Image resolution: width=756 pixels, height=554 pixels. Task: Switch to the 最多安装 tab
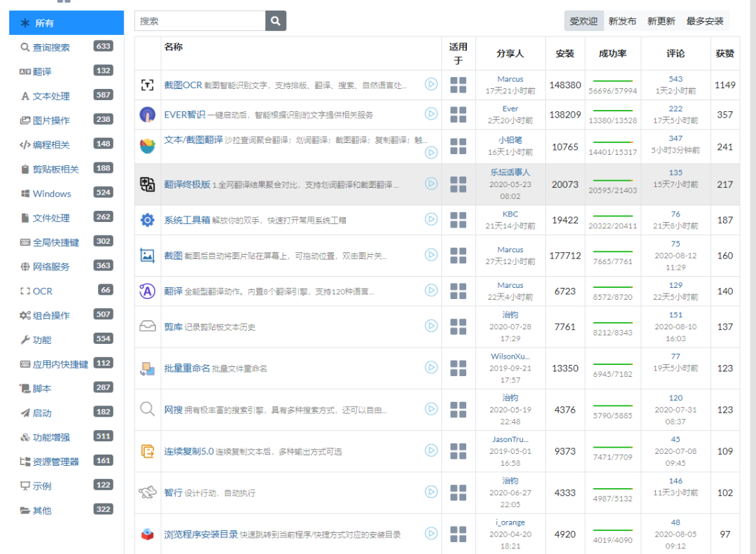[705, 21]
